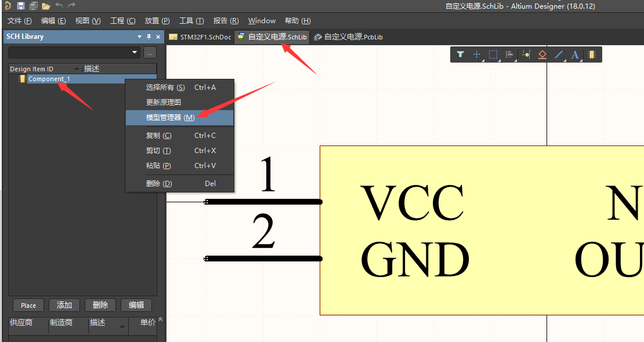Click the Add Component Part icon
This screenshot has height=342, width=644.
tap(591, 54)
